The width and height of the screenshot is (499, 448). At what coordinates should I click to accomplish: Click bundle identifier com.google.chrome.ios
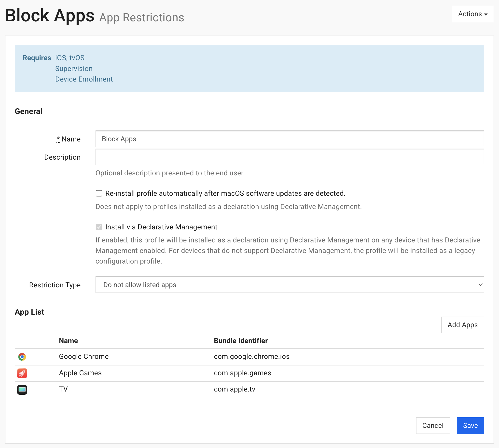click(x=251, y=356)
